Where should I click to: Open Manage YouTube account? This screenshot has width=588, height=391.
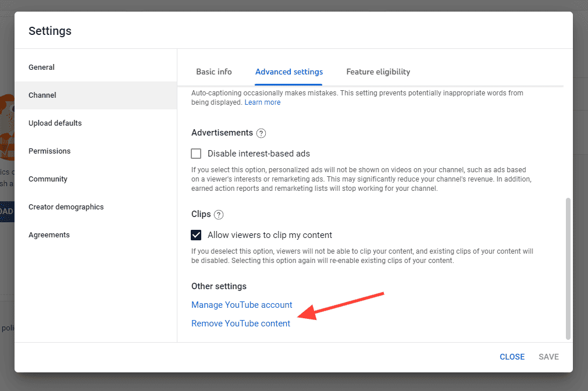point(241,304)
